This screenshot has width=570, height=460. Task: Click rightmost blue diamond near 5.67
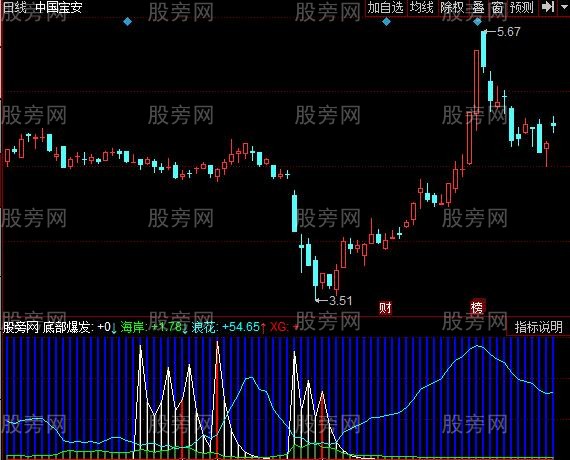click(x=477, y=22)
